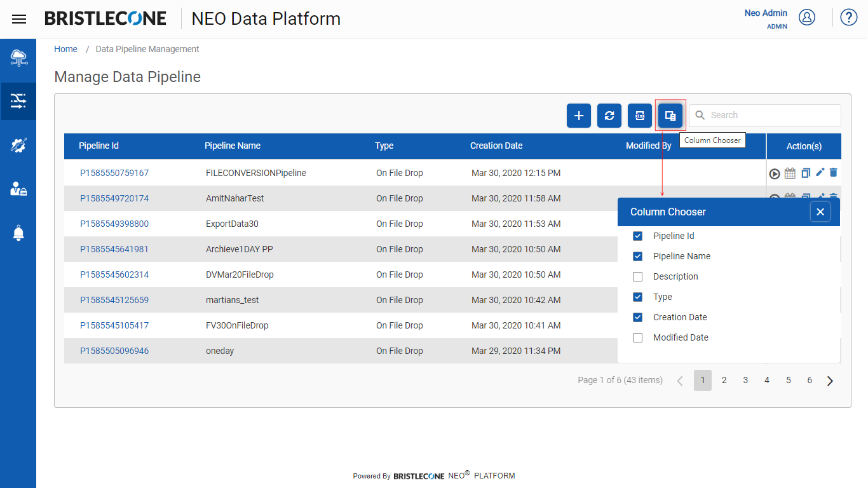Sort by Modified By column header

(649, 146)
